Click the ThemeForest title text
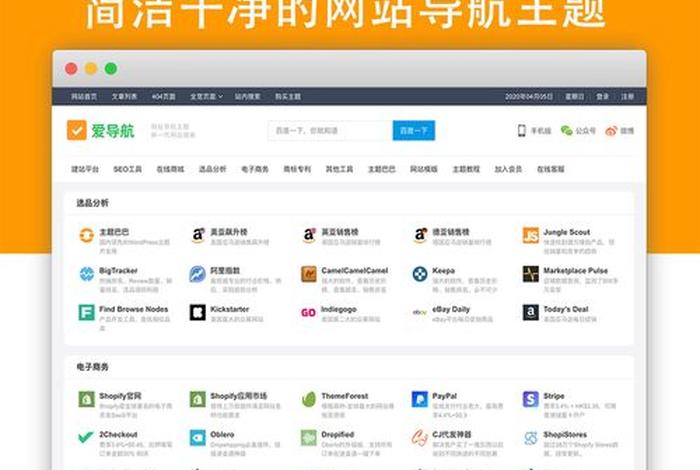The width and height of the screenshot is (700, 470). (x=345, y=396)
